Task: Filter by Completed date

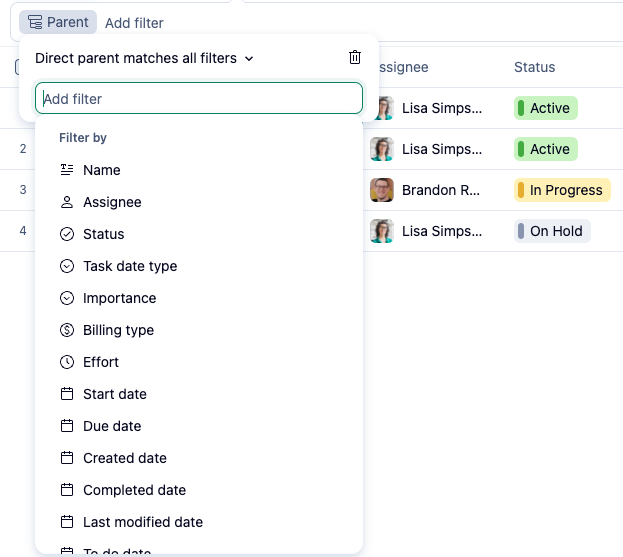Action: coord(134,490)
